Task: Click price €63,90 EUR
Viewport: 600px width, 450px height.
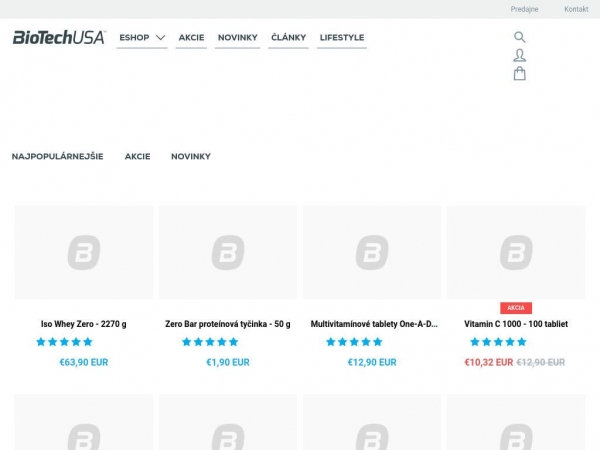Action: pyautogui.click(x=84, y=362)
